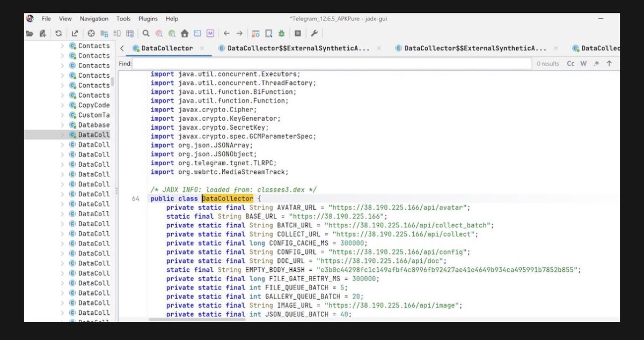The width and height of the screenshot is (644, 340).
Task: Open the File menu
Action: click(46, 19)
